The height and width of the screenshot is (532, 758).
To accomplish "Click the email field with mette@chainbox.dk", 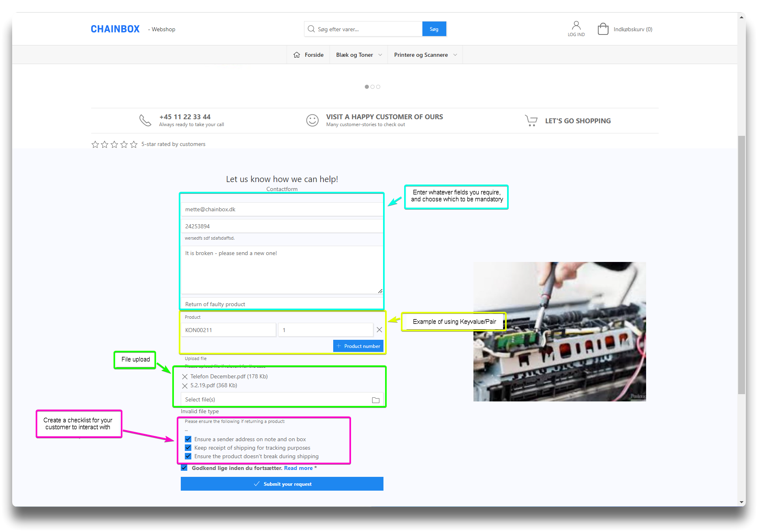I will pyautogui.click(x=282, y=209).
